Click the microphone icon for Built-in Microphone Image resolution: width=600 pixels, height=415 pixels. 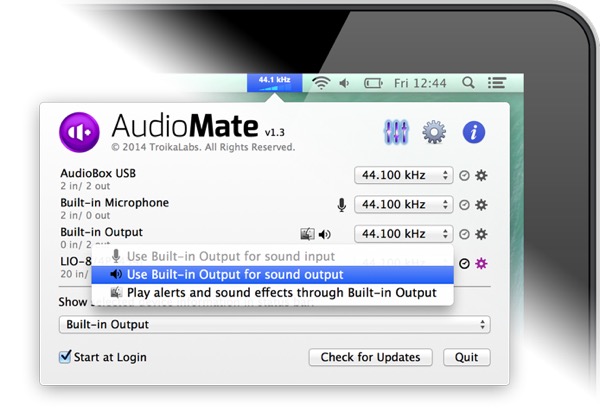click(x=342, y=205)
